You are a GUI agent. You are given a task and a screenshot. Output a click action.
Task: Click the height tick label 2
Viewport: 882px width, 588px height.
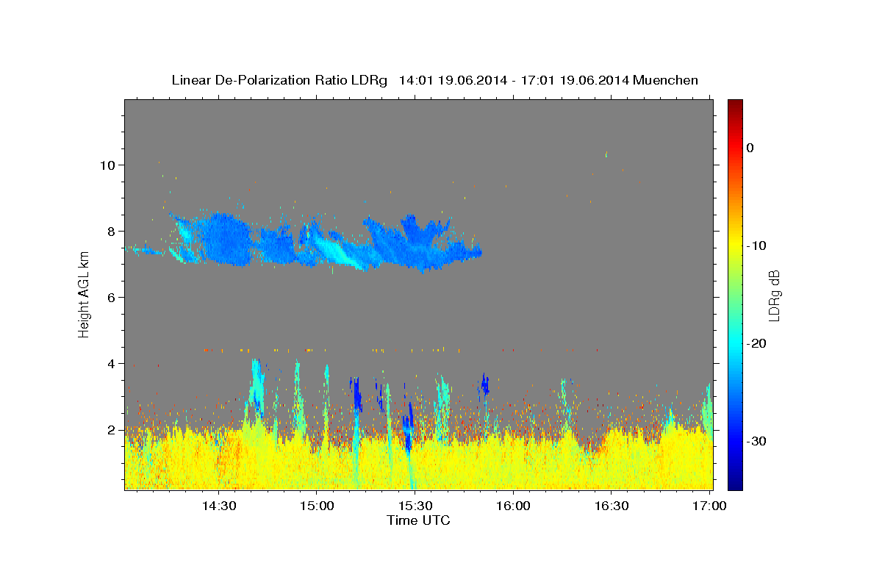113,429
